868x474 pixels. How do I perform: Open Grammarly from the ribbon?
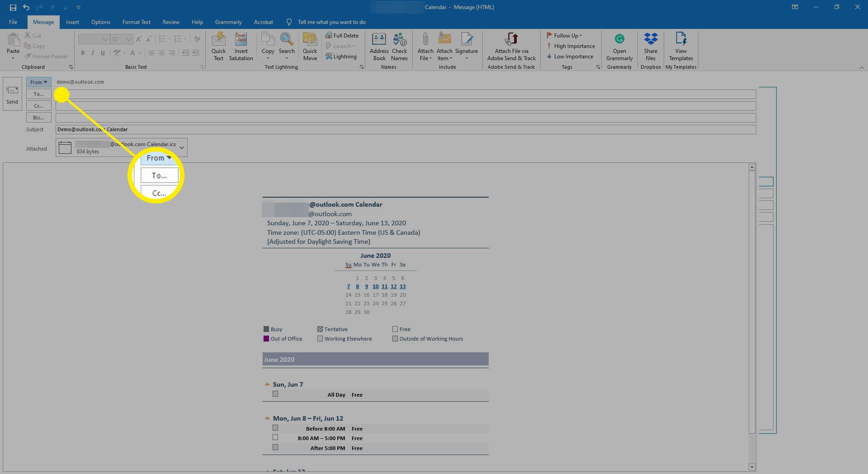[619, 46]
